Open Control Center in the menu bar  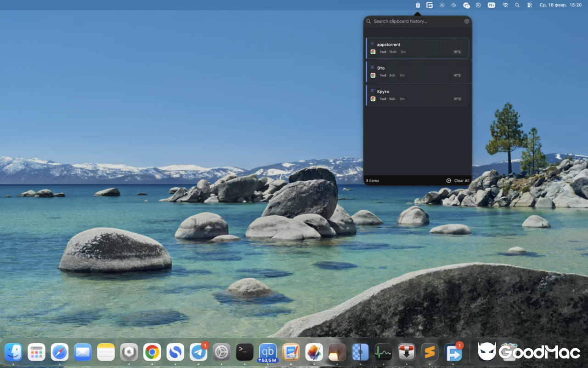[x=529, y=5]
